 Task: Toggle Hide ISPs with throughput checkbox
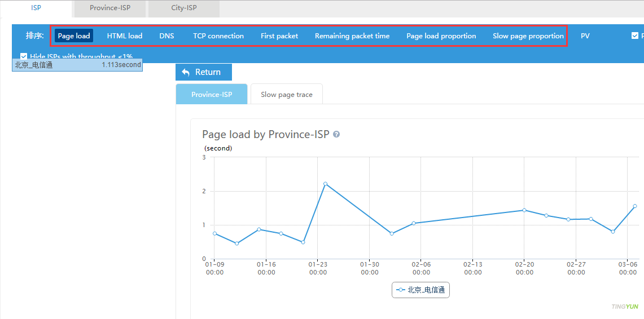[x=24, y=56]
